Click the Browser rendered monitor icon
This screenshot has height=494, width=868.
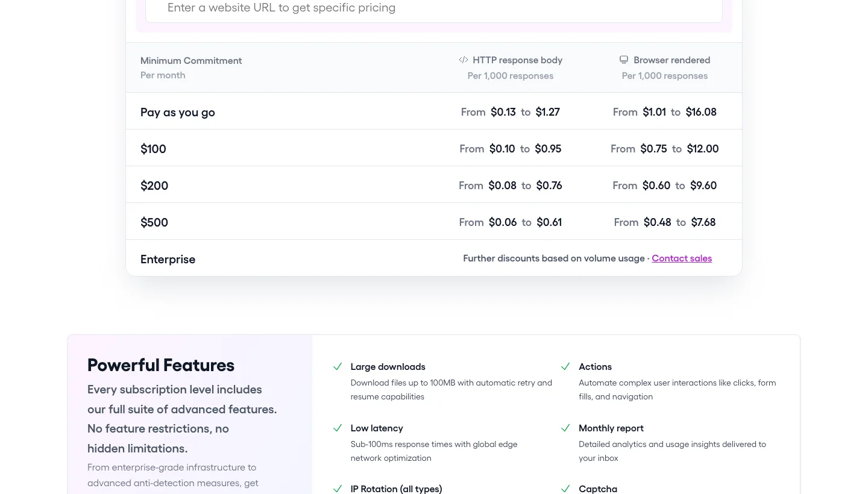(x=624, y=60)
